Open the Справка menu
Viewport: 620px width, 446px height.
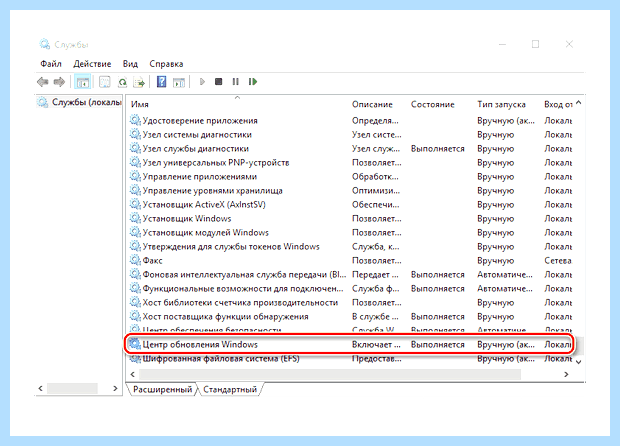pos(166,64)
